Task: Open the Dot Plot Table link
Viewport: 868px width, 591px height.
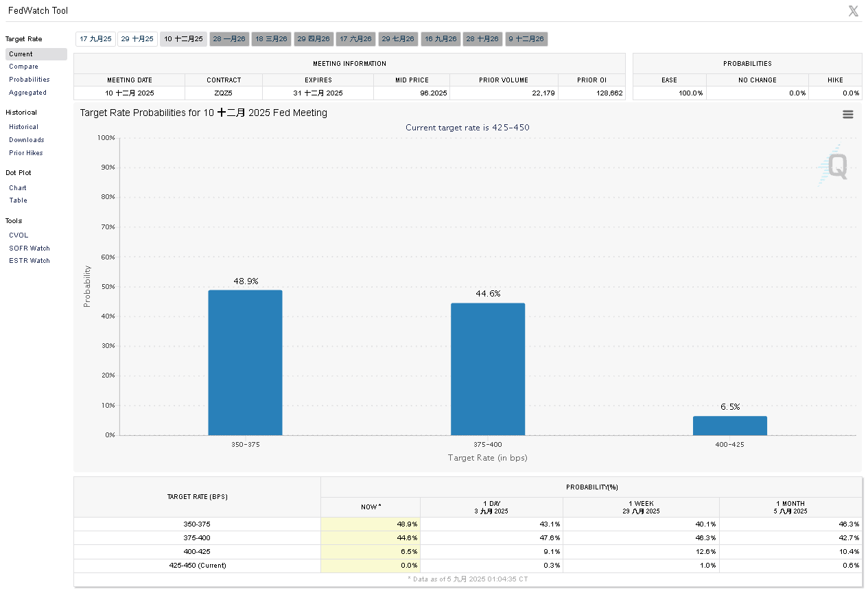Action: tap(18, 200)
